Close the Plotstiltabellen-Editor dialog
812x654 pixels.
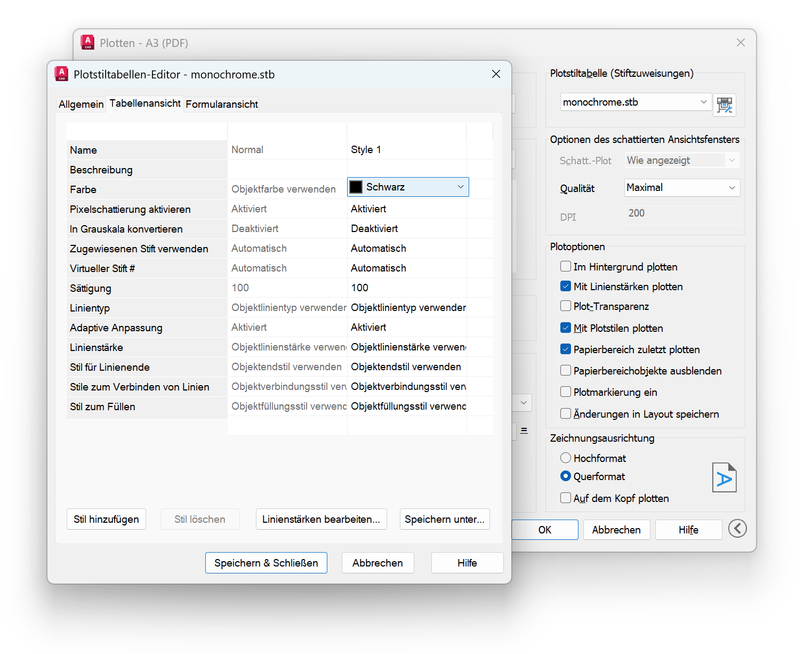tap(496, 74)
